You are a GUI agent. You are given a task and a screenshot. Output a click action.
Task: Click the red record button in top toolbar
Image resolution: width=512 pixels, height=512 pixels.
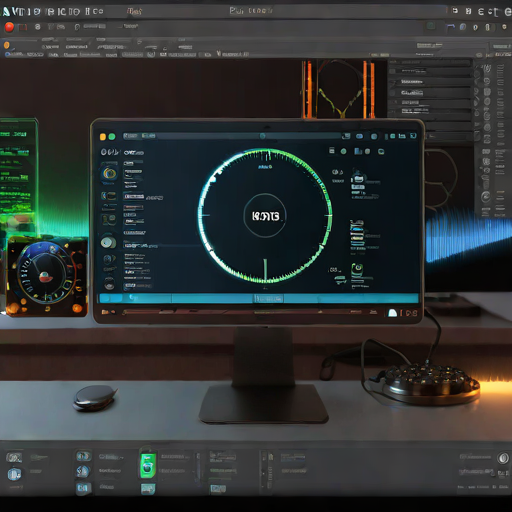pos(9,27)
